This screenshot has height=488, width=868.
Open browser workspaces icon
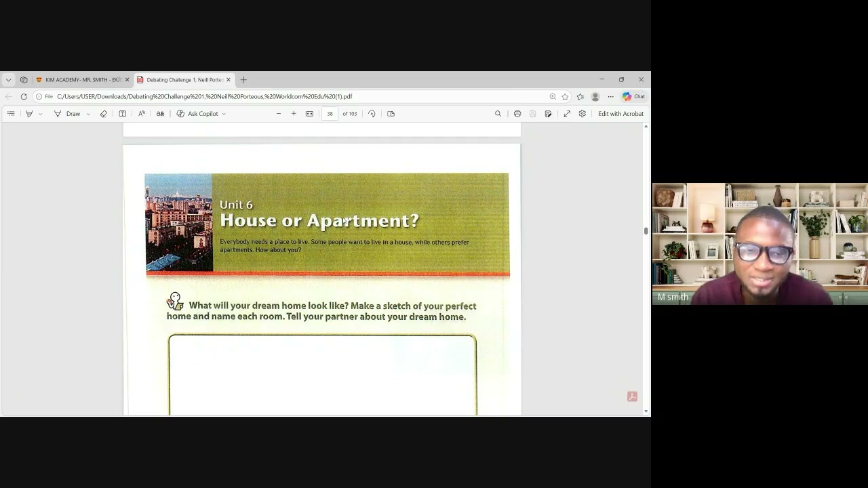click(x=24, y=80)
